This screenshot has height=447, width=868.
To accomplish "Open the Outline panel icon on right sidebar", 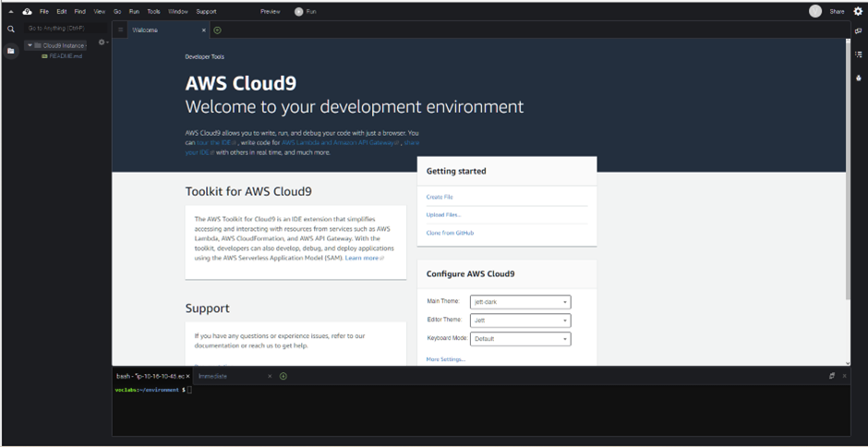I will [858, 54].
